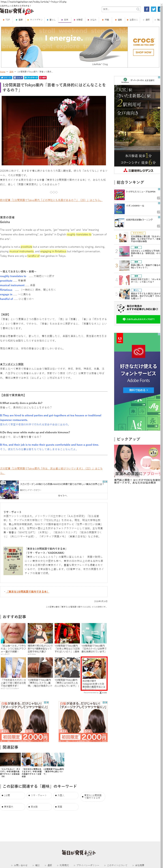Click the blue Tweet share button
Image resolution: width=163 pixels, height=868 pixels.
[x=6, y=77]
